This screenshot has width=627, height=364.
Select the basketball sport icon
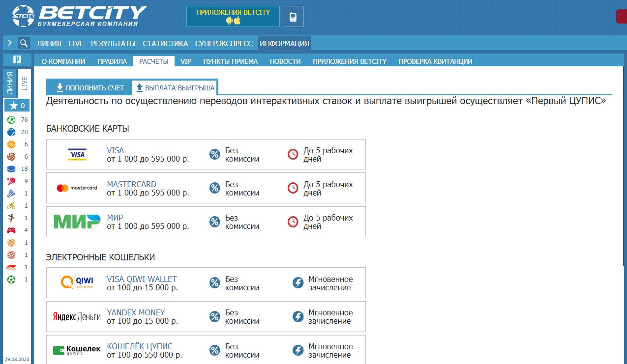(x=11, y=144)
